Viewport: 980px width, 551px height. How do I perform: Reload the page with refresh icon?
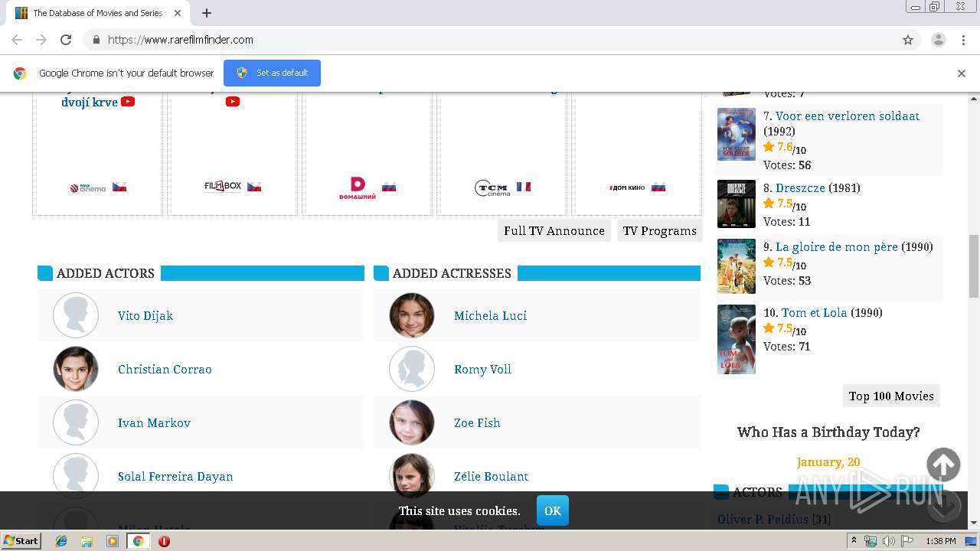[x=66, y=40]
